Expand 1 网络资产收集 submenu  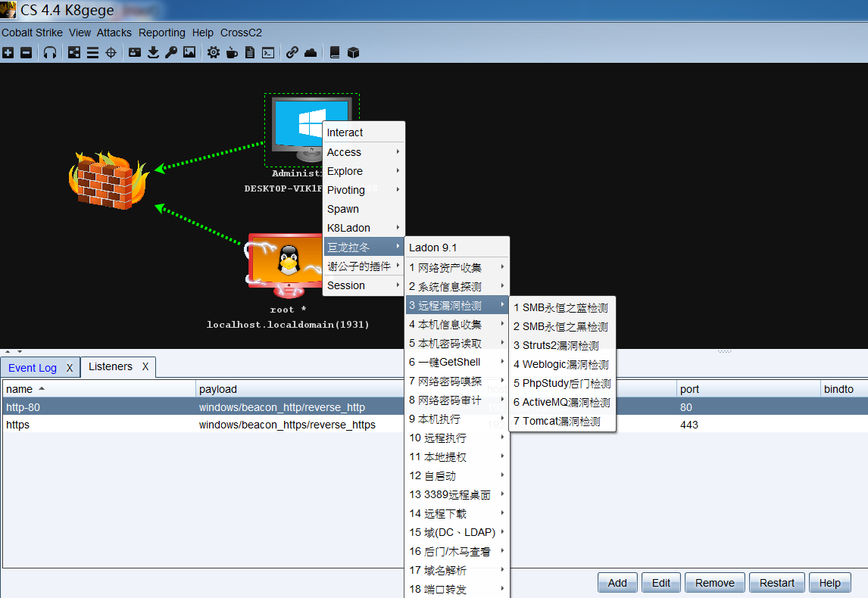click(457, 268)
